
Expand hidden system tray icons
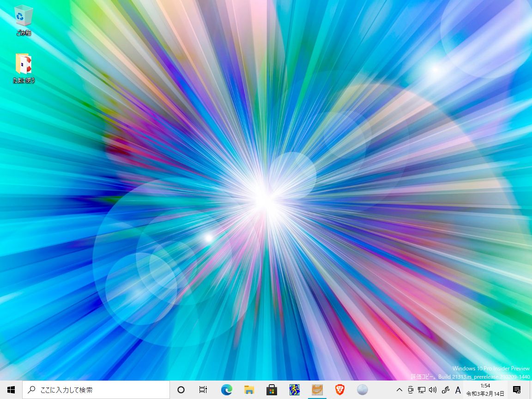point(399,390)
